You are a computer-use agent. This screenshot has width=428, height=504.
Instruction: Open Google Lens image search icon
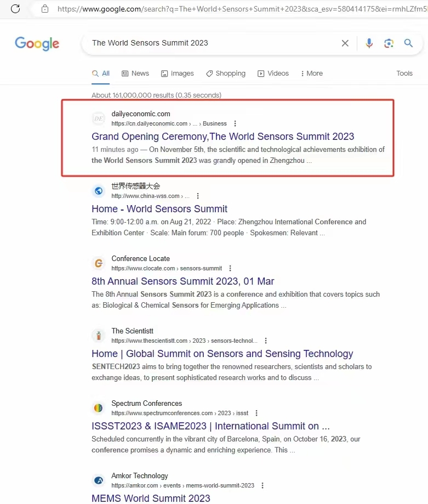tap(389, 43)
